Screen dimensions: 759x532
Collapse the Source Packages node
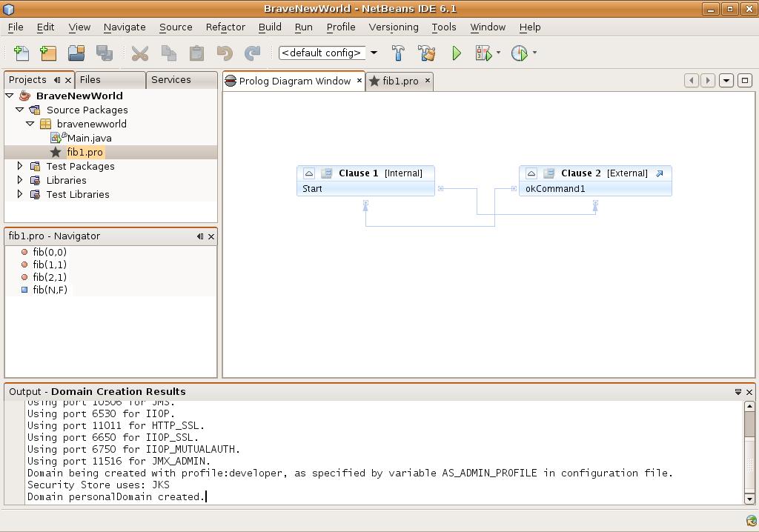tap(19, 110)
